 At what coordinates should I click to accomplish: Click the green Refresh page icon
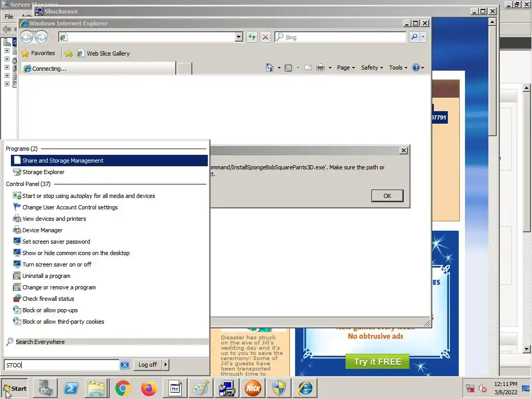point(252,37)
